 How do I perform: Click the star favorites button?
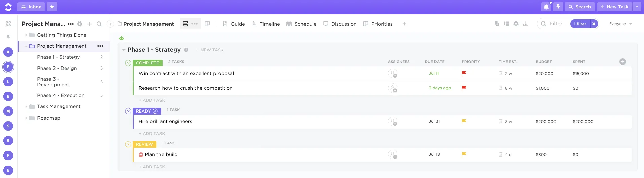pyautogui.click(x=52, y=7)
